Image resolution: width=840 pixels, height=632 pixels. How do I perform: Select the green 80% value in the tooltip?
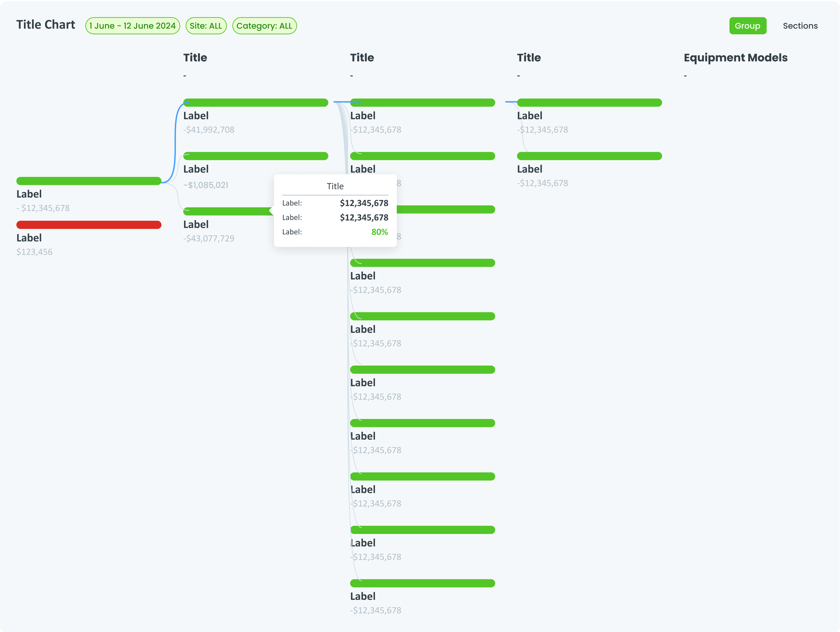click(x=379, y=232)
